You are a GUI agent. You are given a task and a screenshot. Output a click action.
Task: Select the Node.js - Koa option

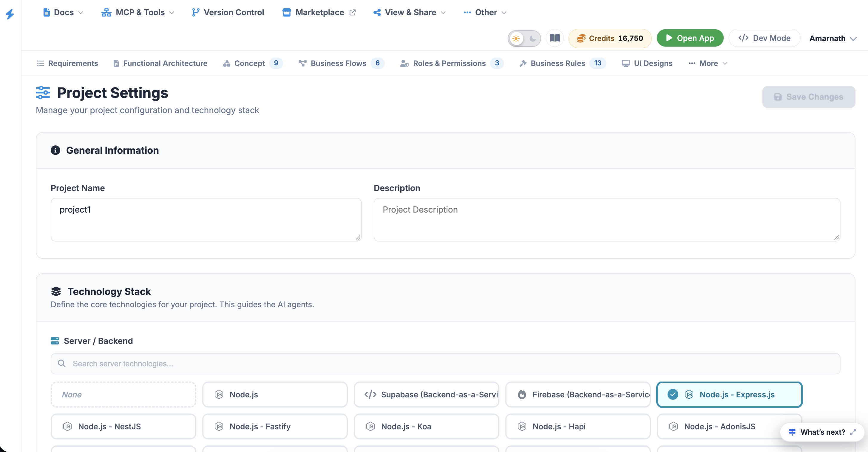(x=426, y=426)
